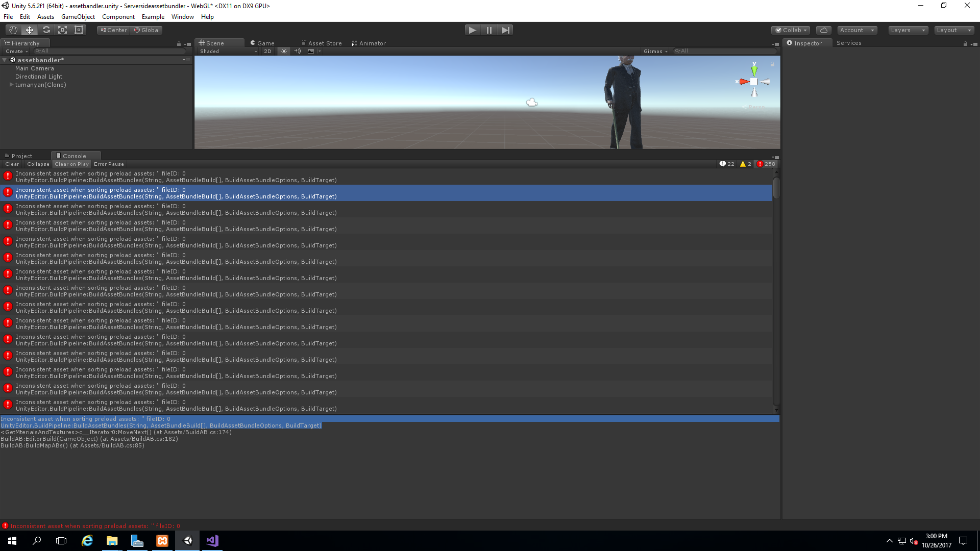Toggle scene lighting with the sun icon
980x551 pixels.
(x=284, y=51)
